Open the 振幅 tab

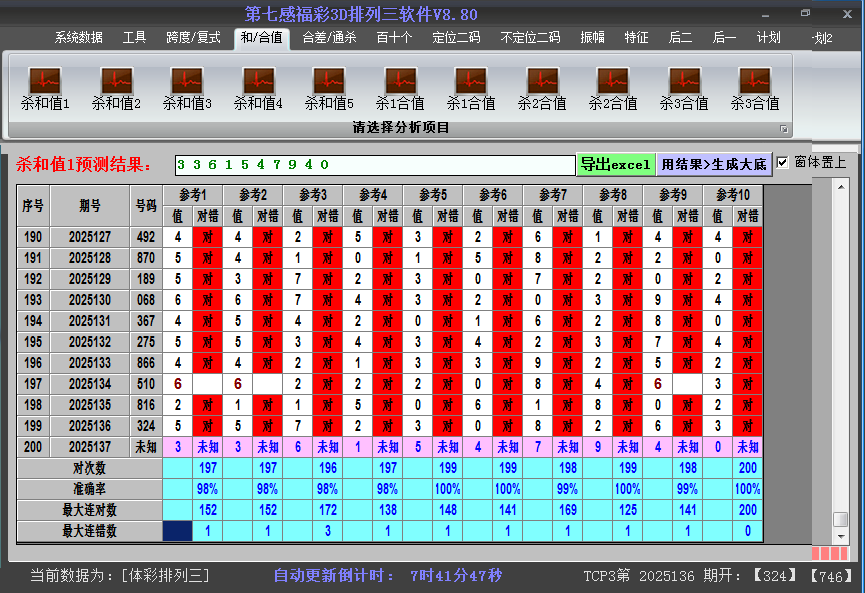[x=592, y=38]
